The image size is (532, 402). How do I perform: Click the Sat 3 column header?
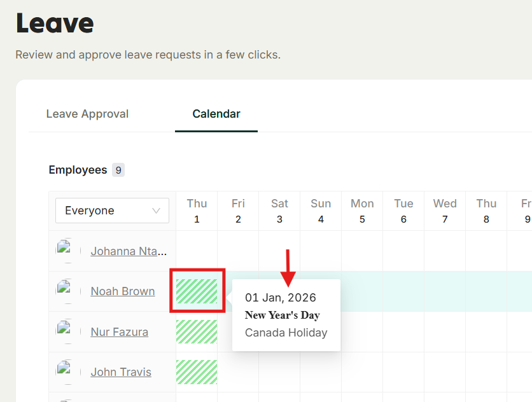click(279, 211)
